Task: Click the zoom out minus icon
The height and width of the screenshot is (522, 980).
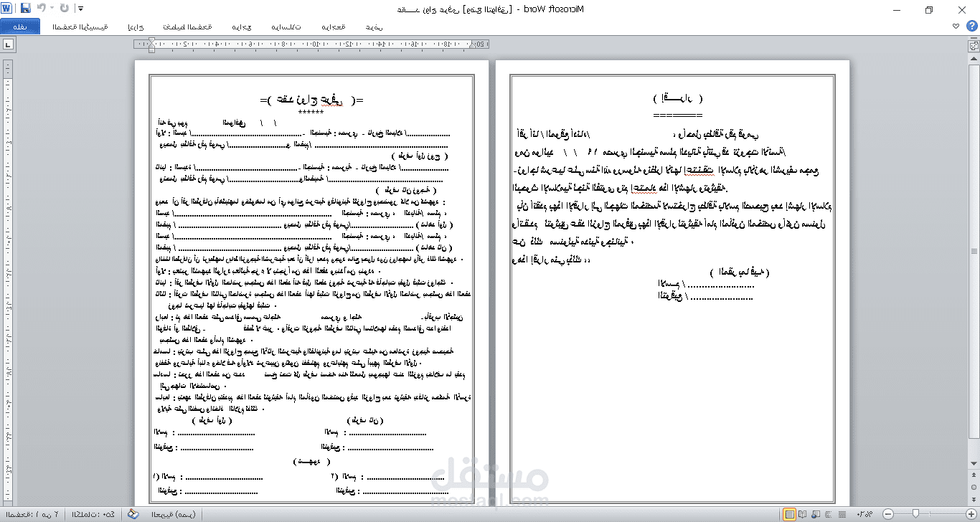Action: click(888, 514)
